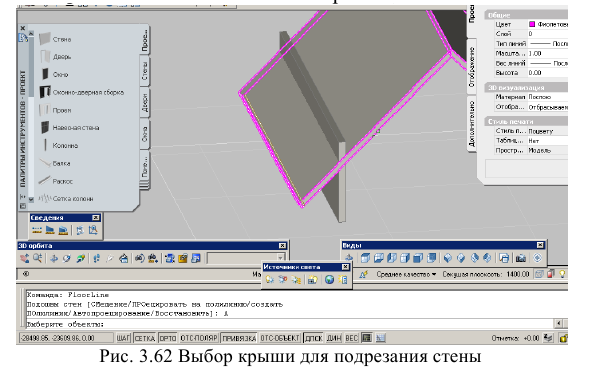Click padlock icon in status bar
This screenshot has height=379, width=592.
coord(563,338)
